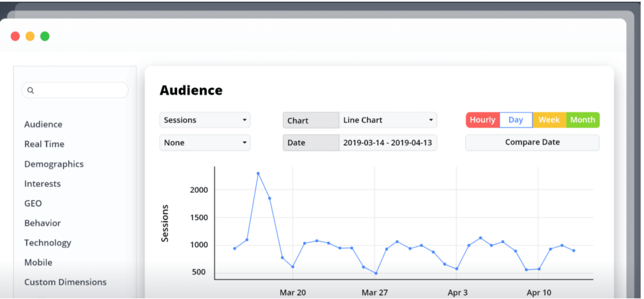The image size is (644, 299).
Task: Switch chart granularity to Week
Action: click(549, 120)
